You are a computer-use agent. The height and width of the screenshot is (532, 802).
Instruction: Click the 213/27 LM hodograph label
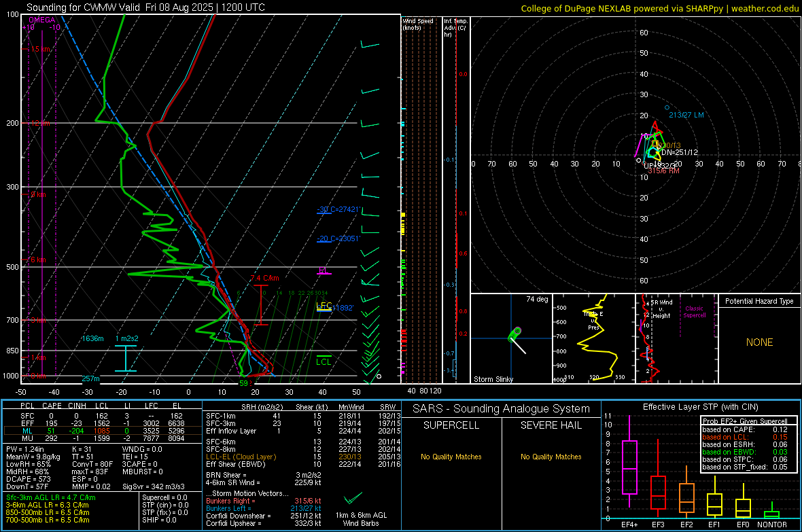click(686, 115)
